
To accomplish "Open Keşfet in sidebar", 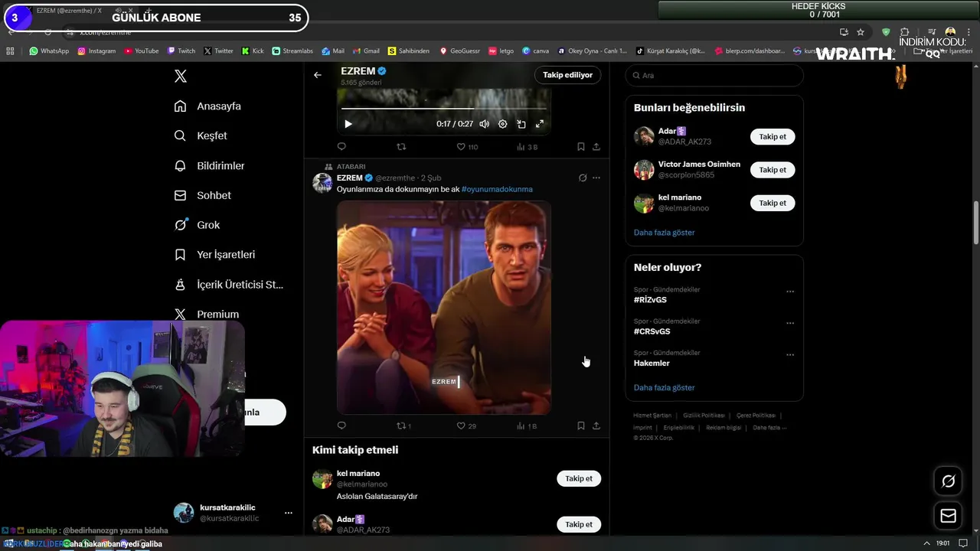I will click(201, 135).
